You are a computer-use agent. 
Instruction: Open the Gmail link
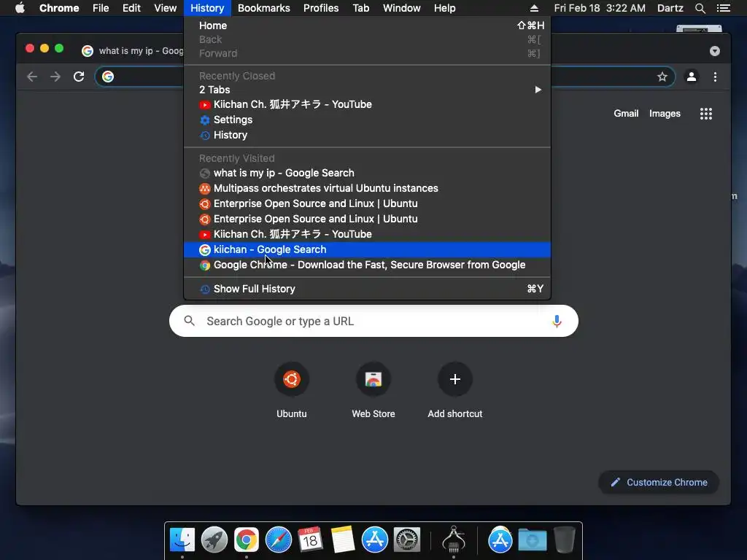click(x=626, y=113)
